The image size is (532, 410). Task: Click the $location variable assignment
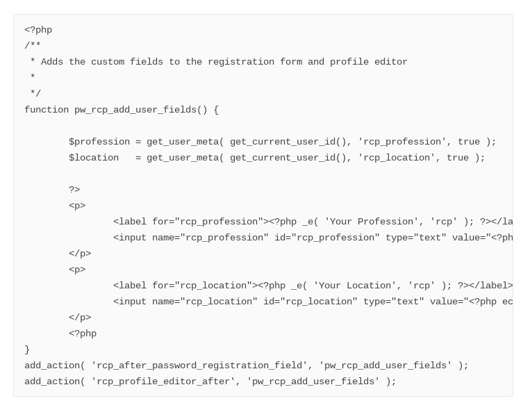[277, 158]
